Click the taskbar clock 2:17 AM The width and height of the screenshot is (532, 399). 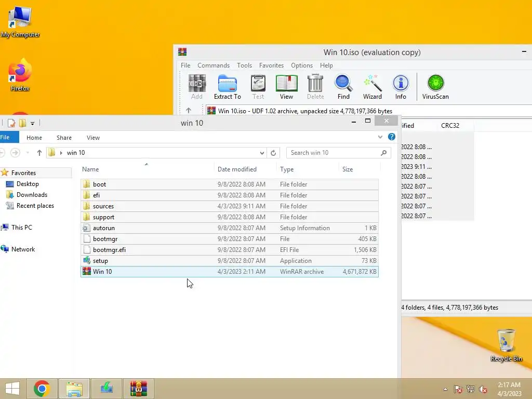509,389
